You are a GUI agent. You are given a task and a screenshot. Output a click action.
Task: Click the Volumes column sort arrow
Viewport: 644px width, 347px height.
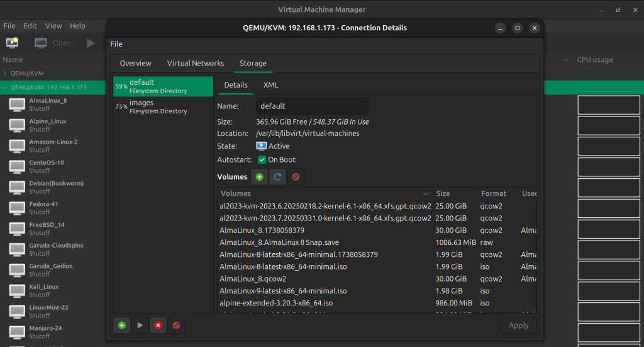click(x=426, y=193)
